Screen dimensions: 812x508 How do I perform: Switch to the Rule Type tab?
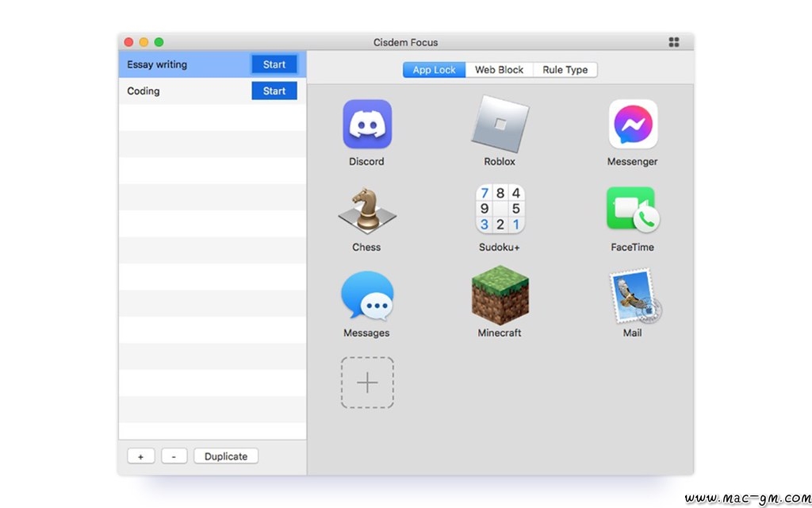pyautogui.click(x=565, y=70)
